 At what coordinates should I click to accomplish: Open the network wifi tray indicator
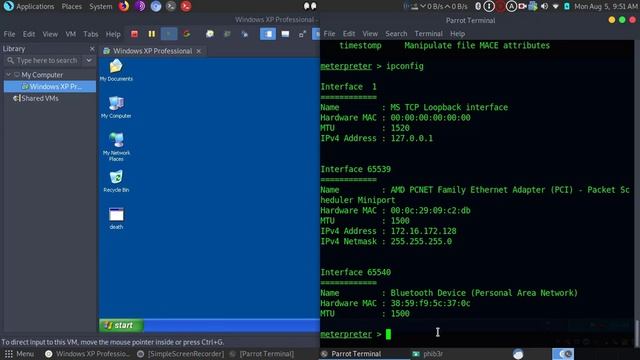tap(556, 6)
